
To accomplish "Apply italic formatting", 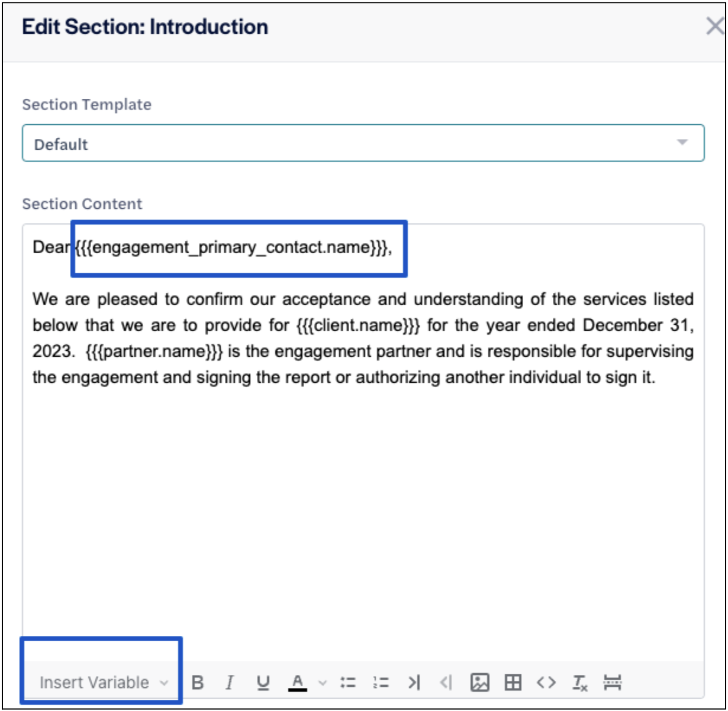I will coord(230,683).
